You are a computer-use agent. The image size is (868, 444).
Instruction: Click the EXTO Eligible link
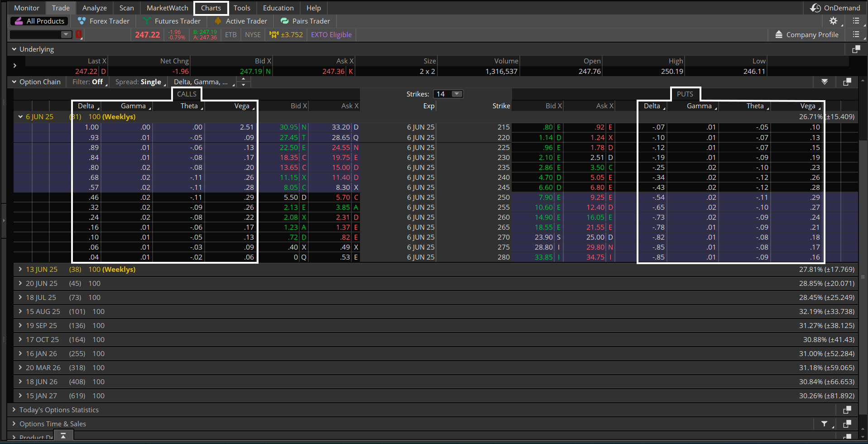point(331,34)
